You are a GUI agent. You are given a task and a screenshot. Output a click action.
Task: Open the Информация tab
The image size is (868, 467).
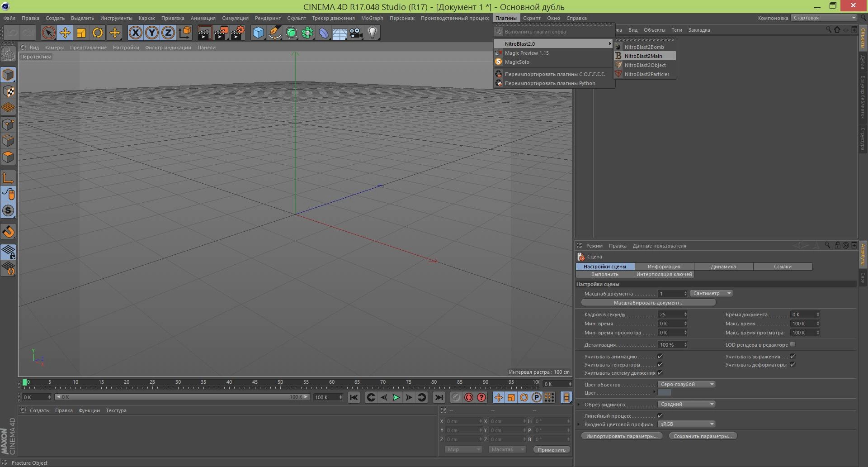(x=664, y=267)
